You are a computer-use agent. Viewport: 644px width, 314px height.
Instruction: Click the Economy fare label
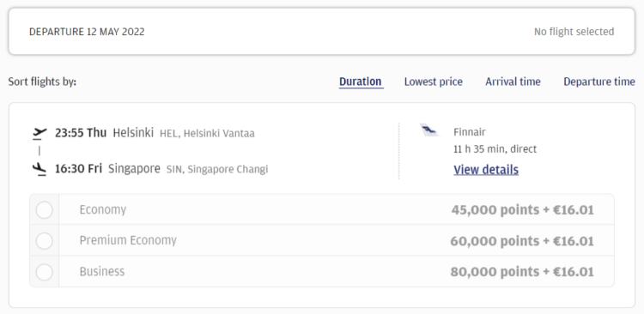coord(103,209)
